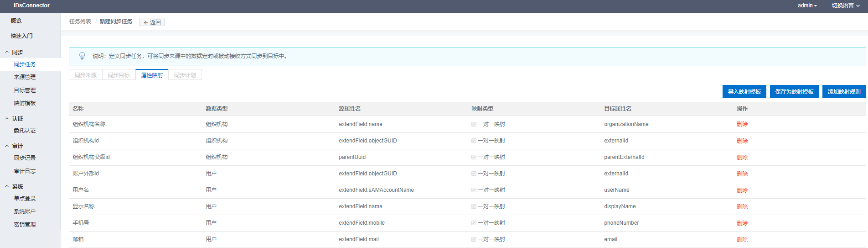This screenshot has height=248, width=868.
Task: Click the 导入映射模板 button
Action: (744, 92)
